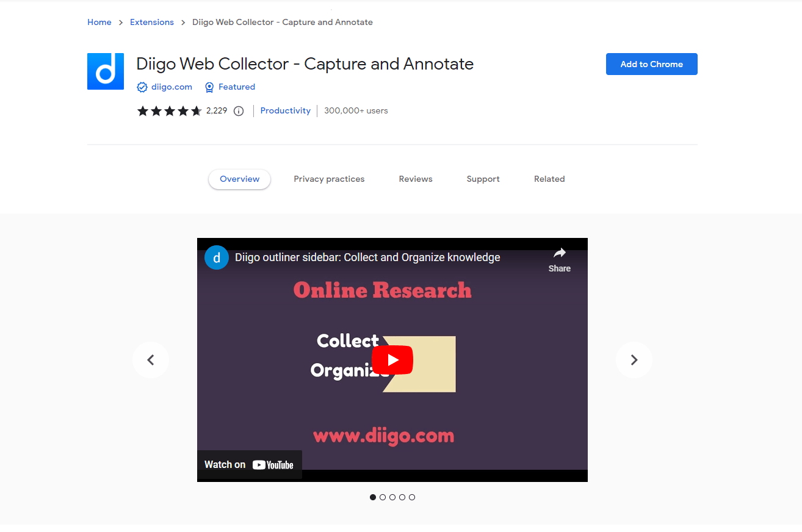802x532 pixels.
Task: Open the diigo.com publisher link
Action: pos(171,87)
